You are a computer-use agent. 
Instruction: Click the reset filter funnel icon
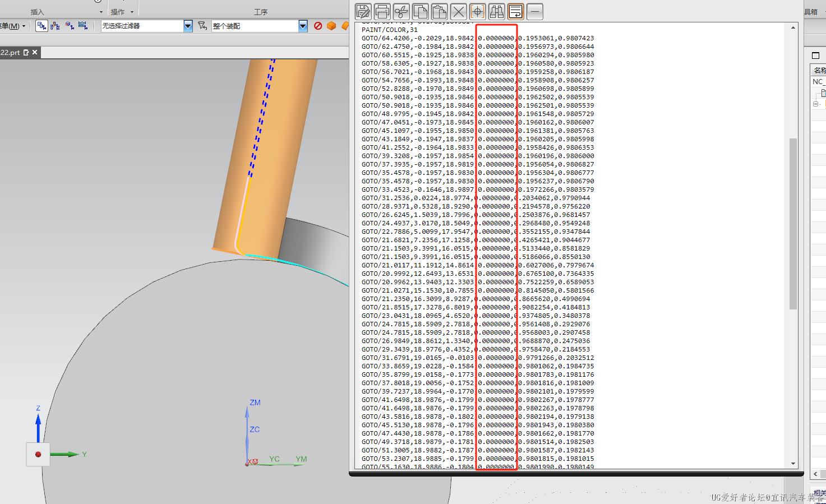point(202,26)
